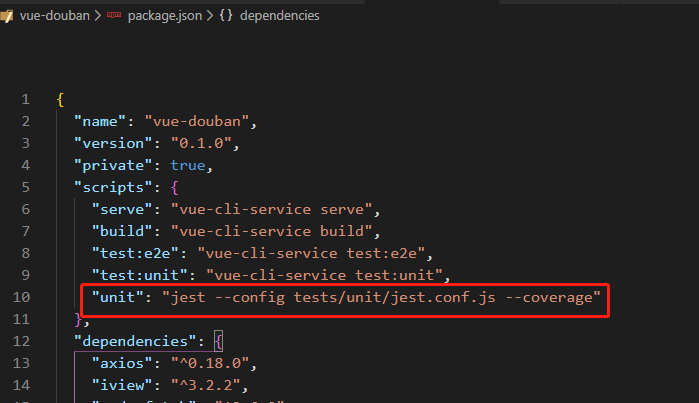Click the "^3.2.2" iview version
The height and width of the screenshot is (403, 699).
coord(206,385)
